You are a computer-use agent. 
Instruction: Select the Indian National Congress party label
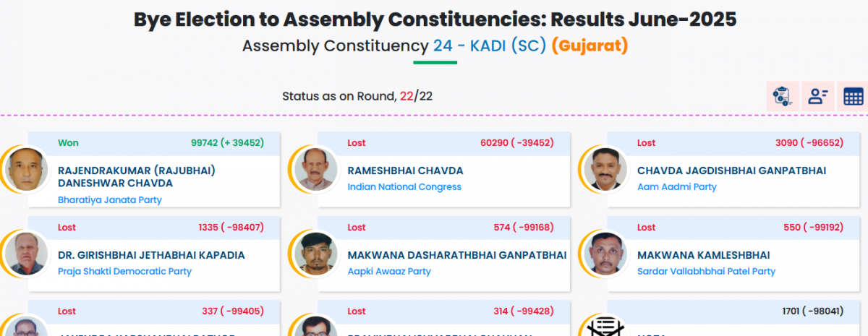[404, 187]
